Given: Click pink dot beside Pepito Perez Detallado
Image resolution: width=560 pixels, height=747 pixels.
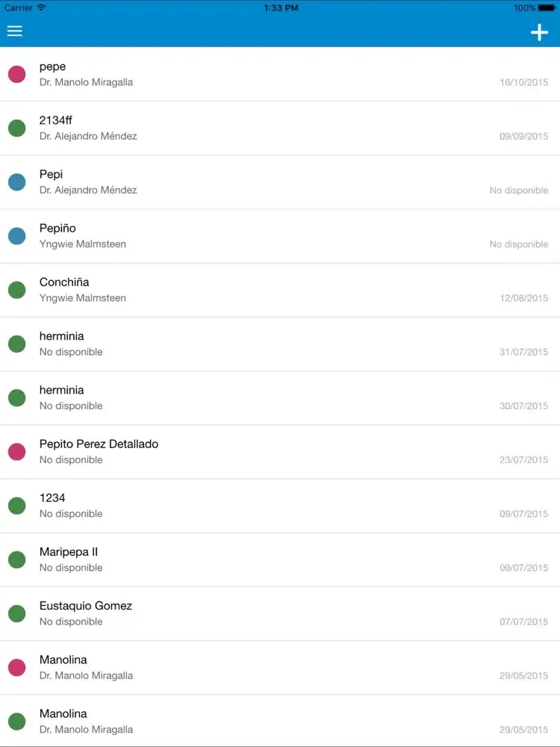Looking at the screenshot, I should coord(16,451).
